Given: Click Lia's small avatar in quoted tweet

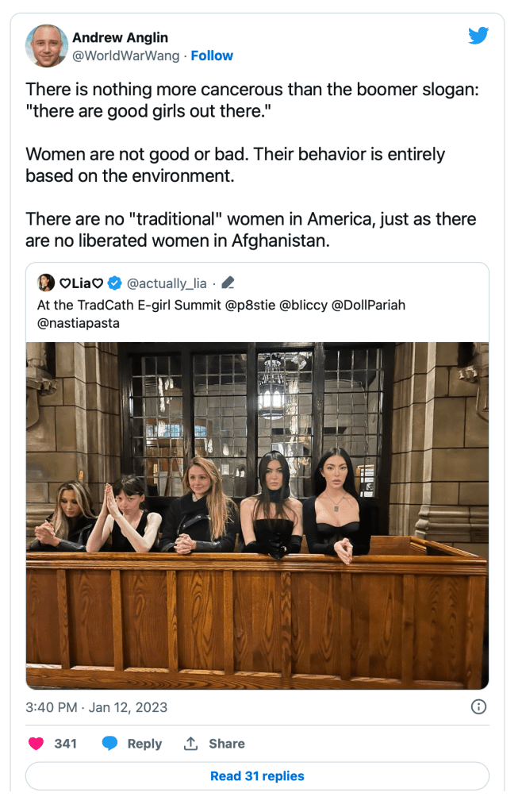Looking at the screenshot, I should [46, 283].
